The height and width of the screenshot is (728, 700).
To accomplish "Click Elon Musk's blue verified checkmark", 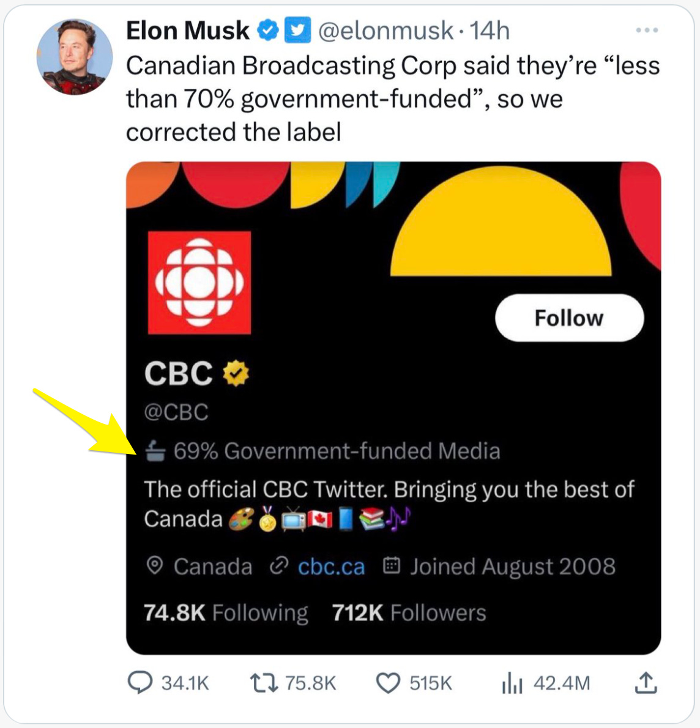I will point(267,30).
